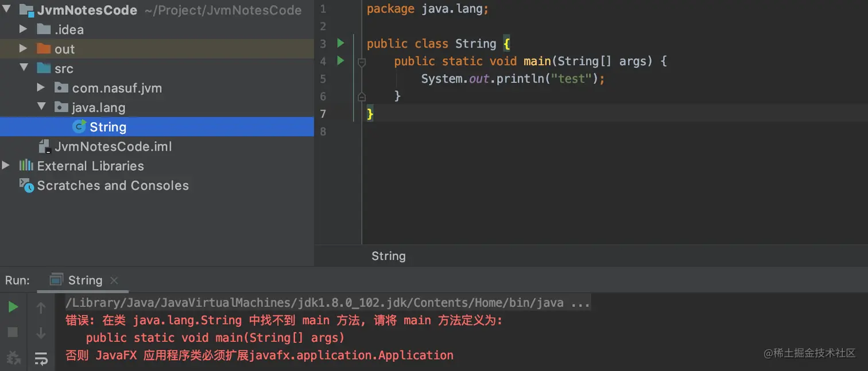Image resolution: width=868 pixels, height=371 pixels.
Task: Expand External Libraries arrow
Action: pos(6,165)
